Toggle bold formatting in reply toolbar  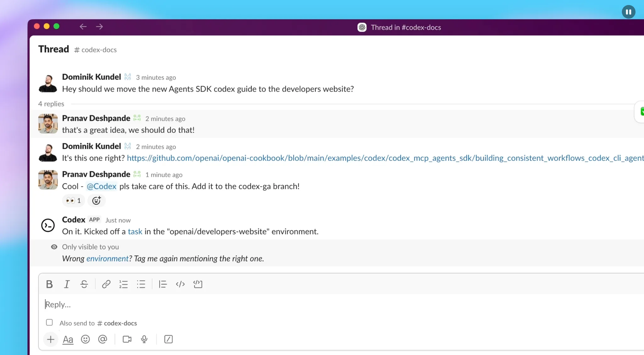click(49, 284)
